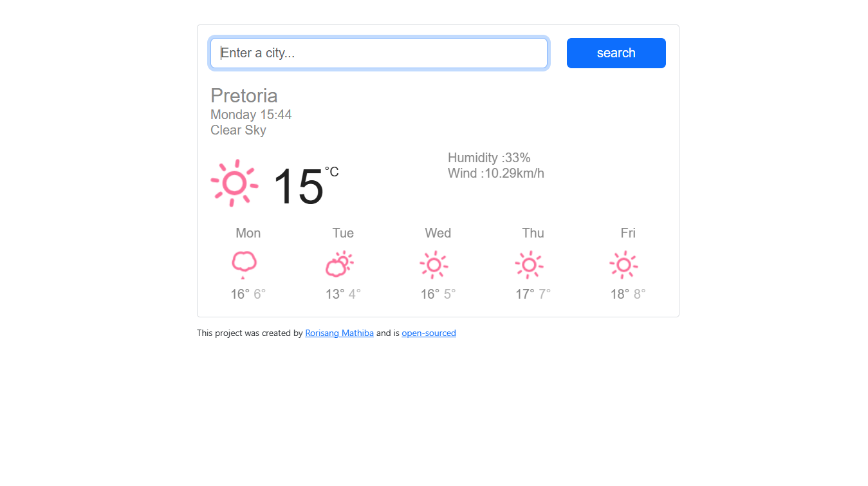Screen dimensions: 868x486
Task: Click Friday's sunny forecast icon
Action: (x=623, y=265)
